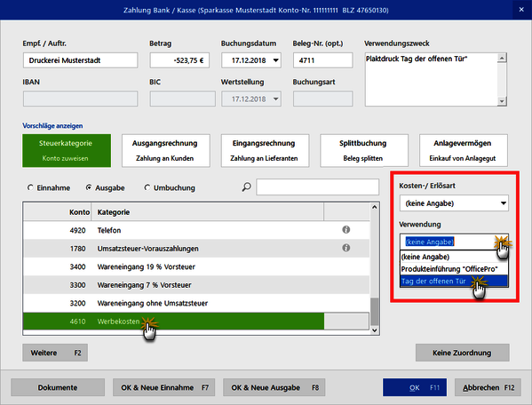Screen dimensions: 532x405
Task: Select the Werbekosten 4610 row
Action: [x=195, y=322]
